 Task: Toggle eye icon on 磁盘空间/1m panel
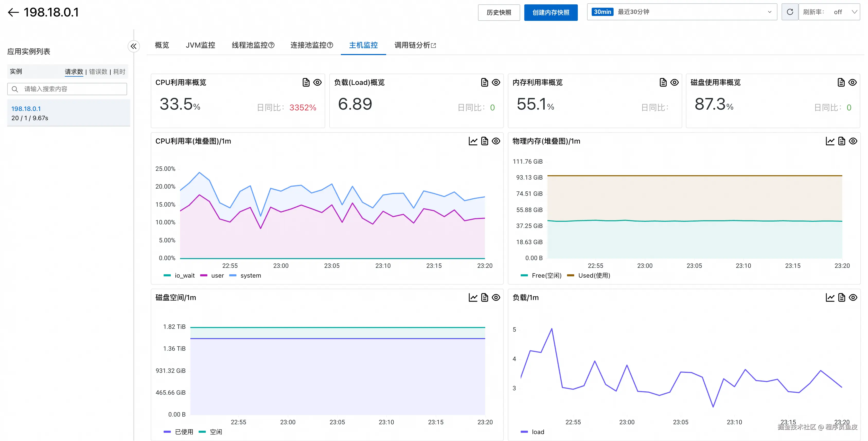tap(496, 297)
